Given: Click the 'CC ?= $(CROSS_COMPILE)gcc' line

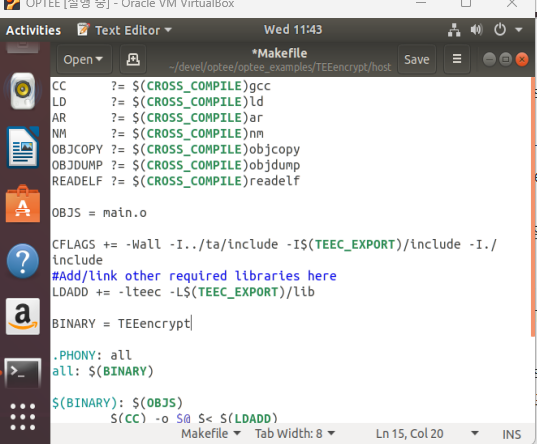Looking at the screenshot, I should 161,86.
